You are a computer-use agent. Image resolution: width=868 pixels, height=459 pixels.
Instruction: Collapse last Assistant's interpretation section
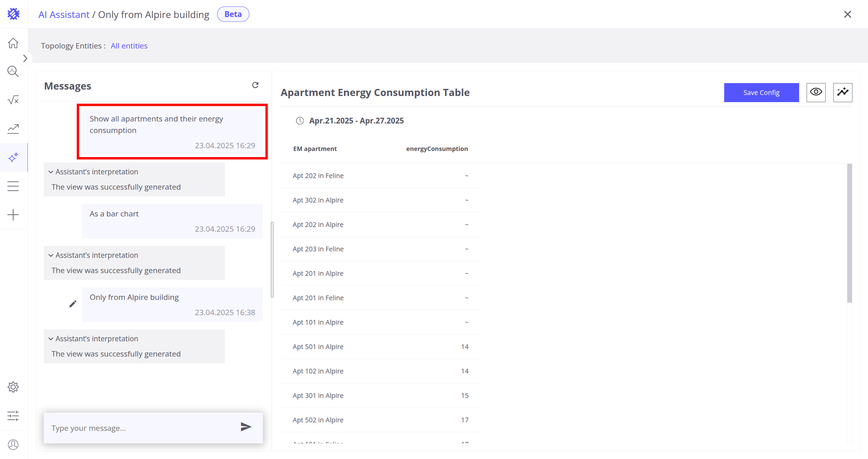tap(51, 339)
